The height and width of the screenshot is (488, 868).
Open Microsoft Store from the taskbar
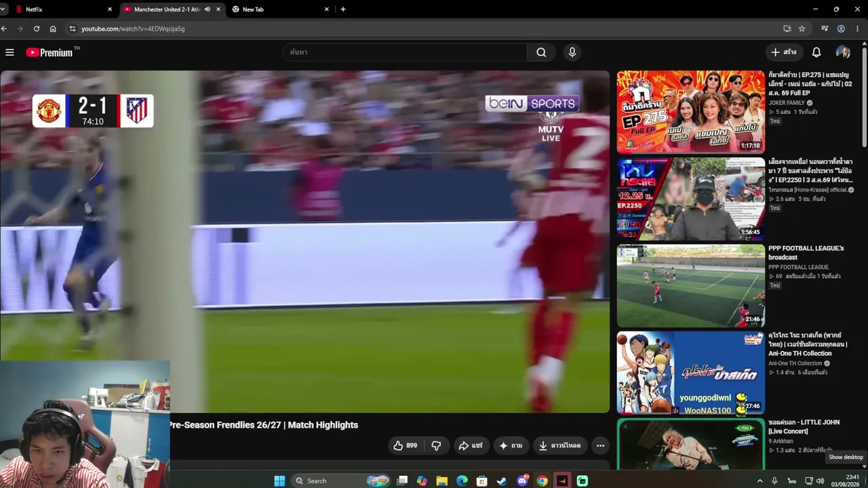click(482, 481)
